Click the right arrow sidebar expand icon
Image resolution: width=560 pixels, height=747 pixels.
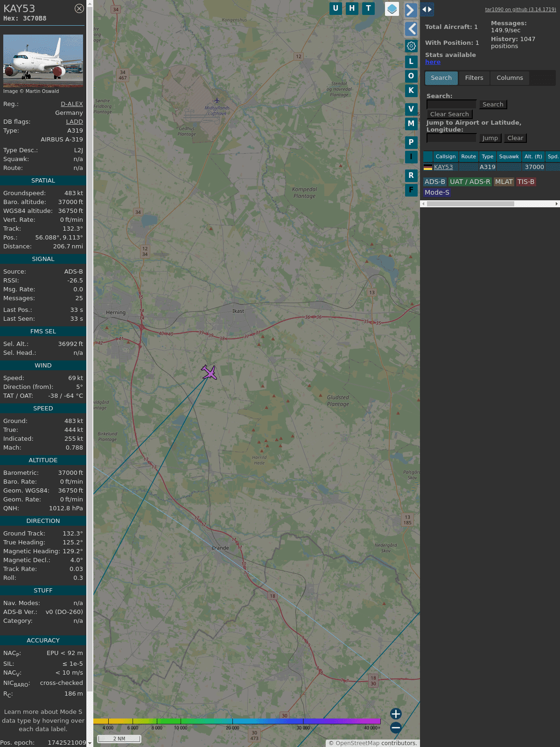click(411, 10)
